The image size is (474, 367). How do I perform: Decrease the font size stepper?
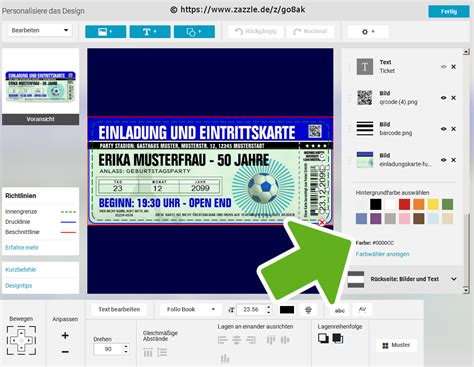(269, 312)
